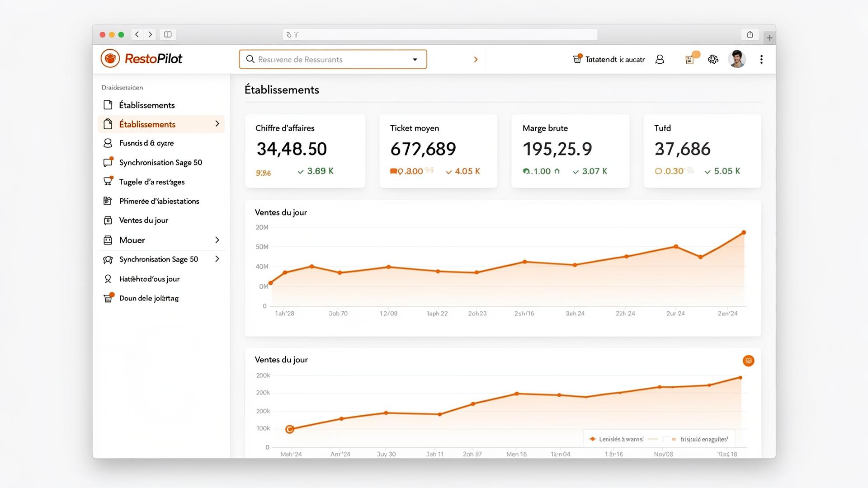
Task: Select the first Établissements sidebar item
Action: [161, 105]
